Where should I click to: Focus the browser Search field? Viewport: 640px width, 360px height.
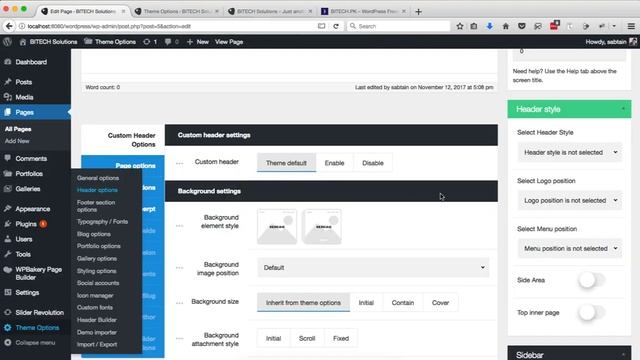tap(398, 26)
